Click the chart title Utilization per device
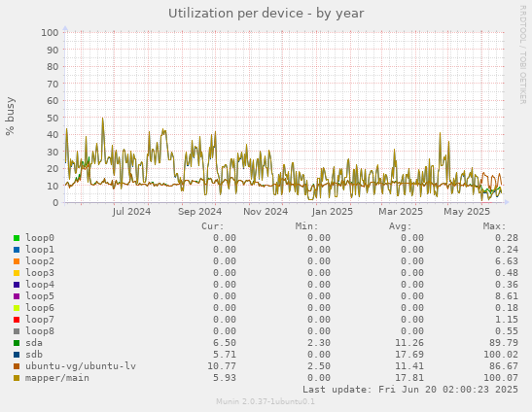The width and height of the screenshot is (532, 412). (x=266, y=14)
